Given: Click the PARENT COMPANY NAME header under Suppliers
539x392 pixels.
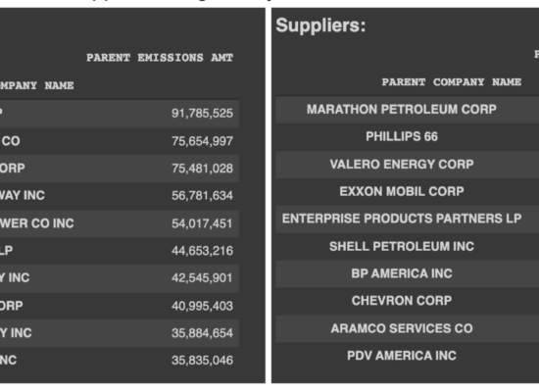Looking at the screenshot, I should [452, 82].
